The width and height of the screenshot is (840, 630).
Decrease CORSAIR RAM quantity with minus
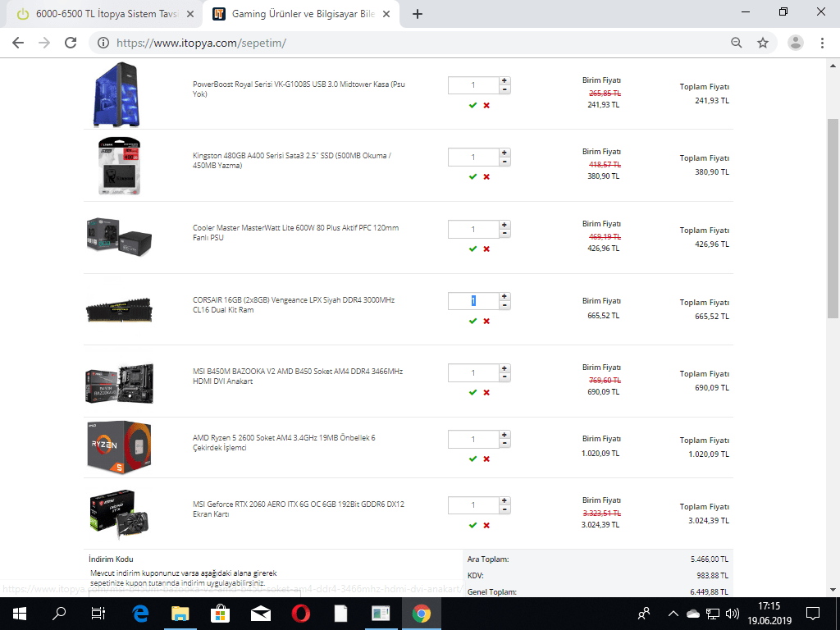click(x=504, y=305)
